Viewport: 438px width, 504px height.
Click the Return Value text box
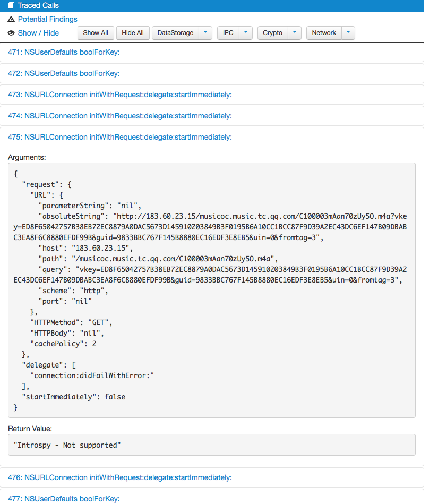click(x=211, y=445)
